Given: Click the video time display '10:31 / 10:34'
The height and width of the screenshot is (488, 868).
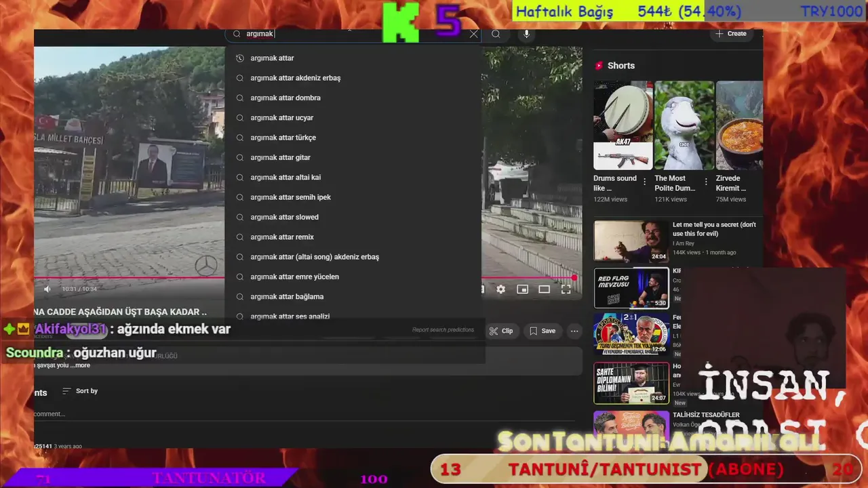Looking at the screenshot, I should tap(79, 289).
